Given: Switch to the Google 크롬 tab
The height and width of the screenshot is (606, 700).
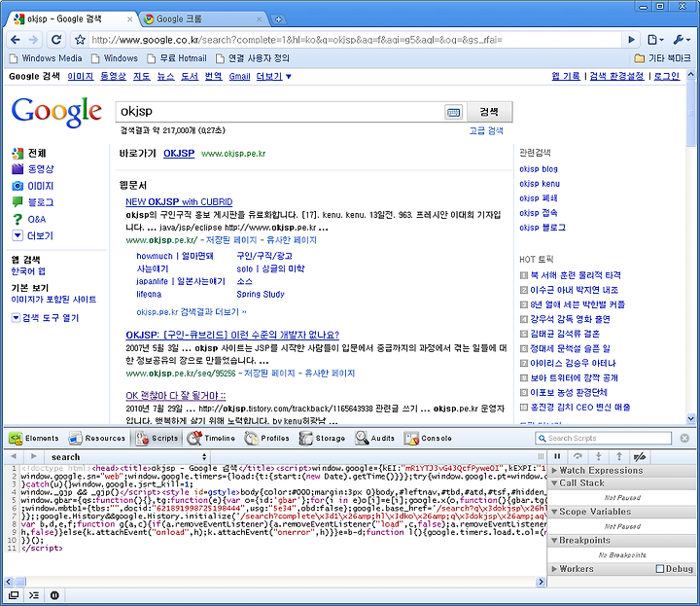Looking at the screenshot, I should 201,19.
